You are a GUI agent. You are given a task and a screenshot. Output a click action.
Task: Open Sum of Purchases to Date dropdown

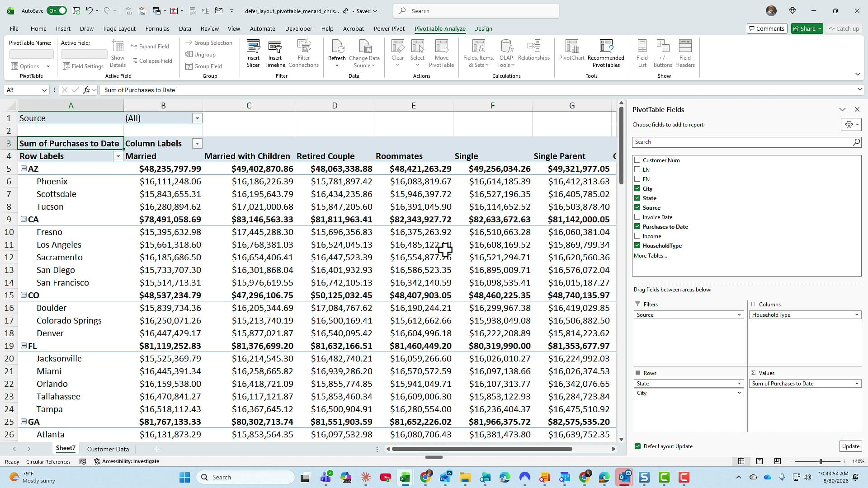857,384
